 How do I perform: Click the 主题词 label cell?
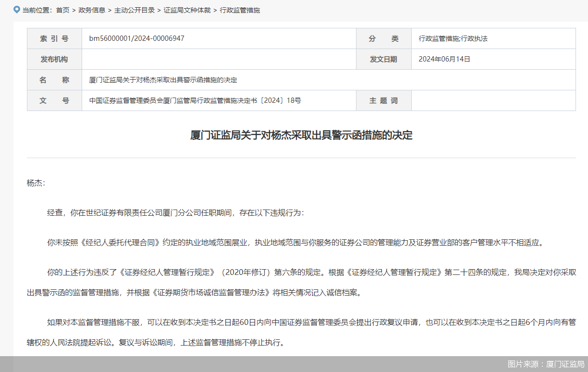384,100
